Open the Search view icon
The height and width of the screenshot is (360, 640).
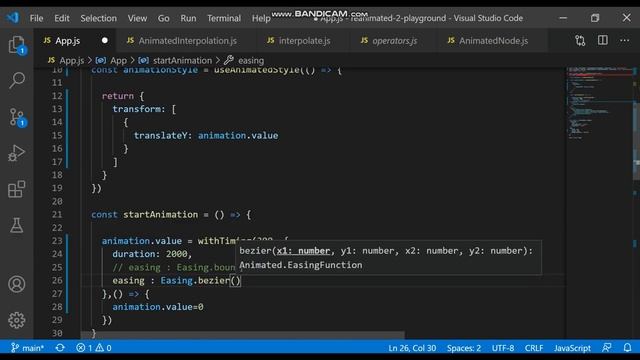point(17,80)
